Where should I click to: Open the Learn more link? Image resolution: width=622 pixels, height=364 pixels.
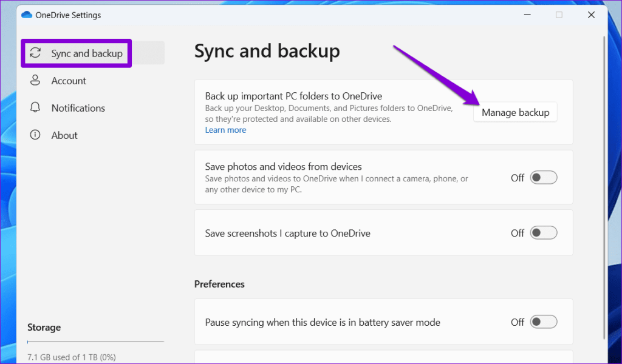225,130
